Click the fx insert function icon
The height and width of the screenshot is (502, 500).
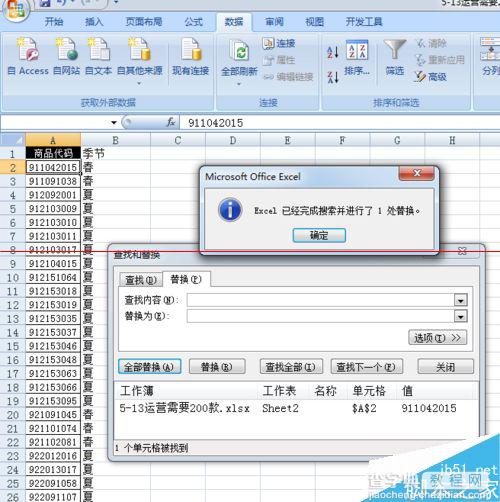[171, 123]
